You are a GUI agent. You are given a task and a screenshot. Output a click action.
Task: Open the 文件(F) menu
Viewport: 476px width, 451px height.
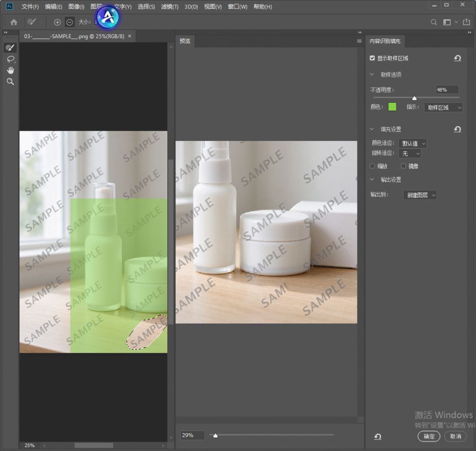tap(30, 7)
